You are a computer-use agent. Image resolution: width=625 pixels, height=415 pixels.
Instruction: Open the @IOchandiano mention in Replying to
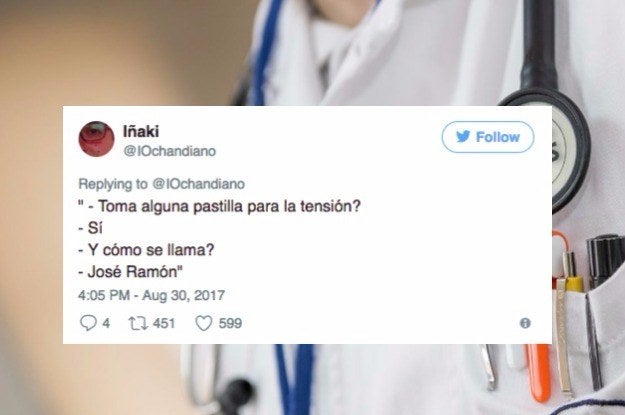coord(199,184)
